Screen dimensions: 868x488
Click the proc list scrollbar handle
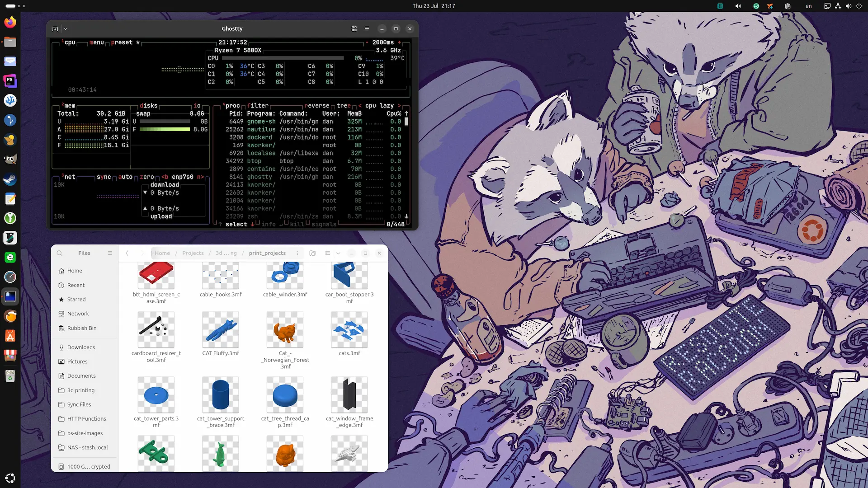point(406,122)
